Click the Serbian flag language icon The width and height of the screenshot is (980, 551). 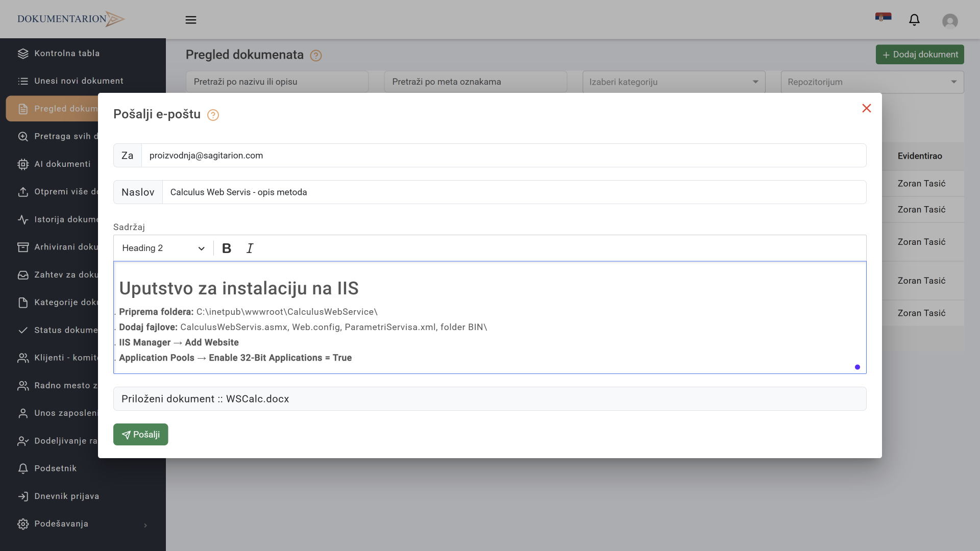point(883,17)
